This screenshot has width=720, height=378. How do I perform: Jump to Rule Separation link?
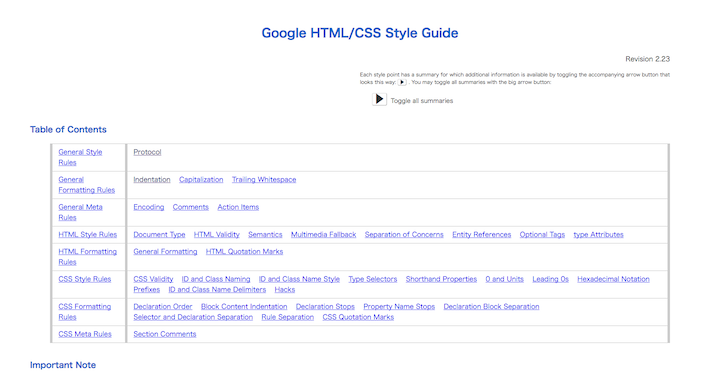288,317
